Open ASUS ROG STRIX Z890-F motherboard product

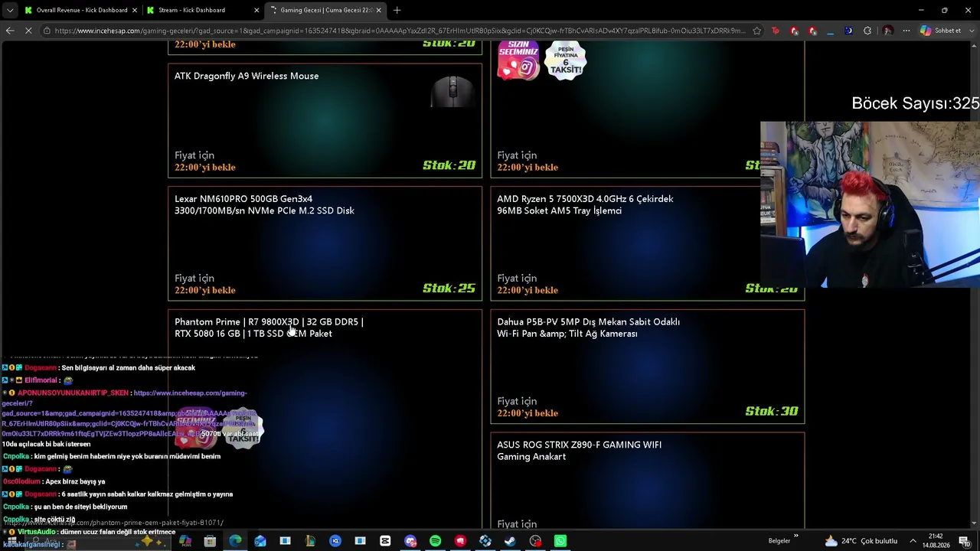pos(579,451)
